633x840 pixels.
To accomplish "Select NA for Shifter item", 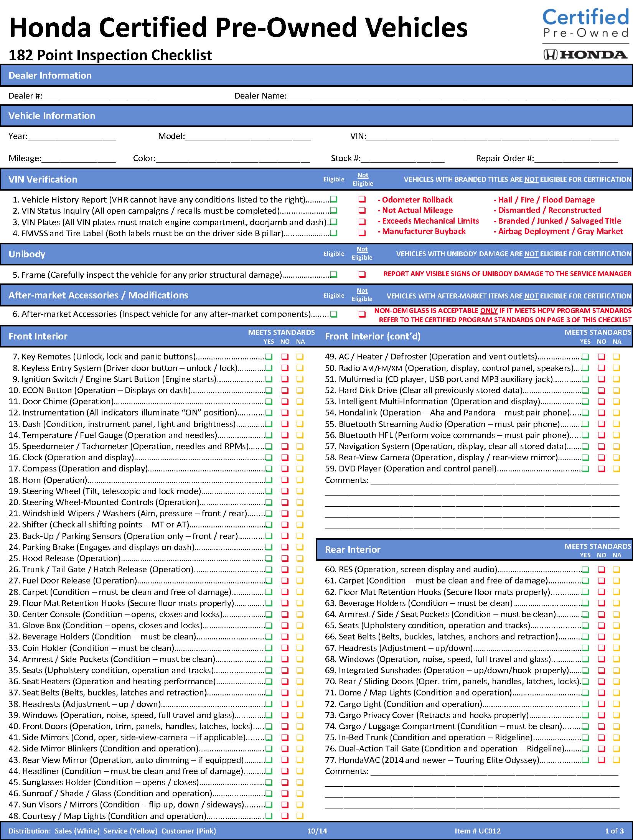I will (300, 525).
